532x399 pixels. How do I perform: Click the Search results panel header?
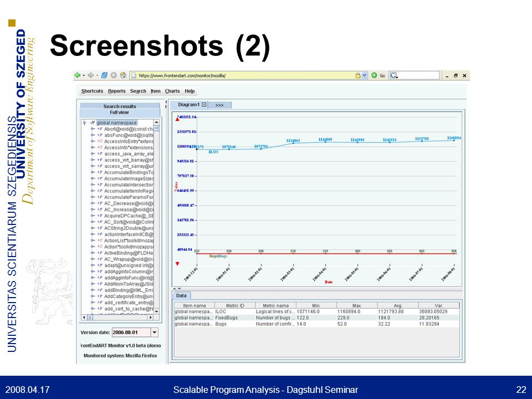click(x=120, y=106)
